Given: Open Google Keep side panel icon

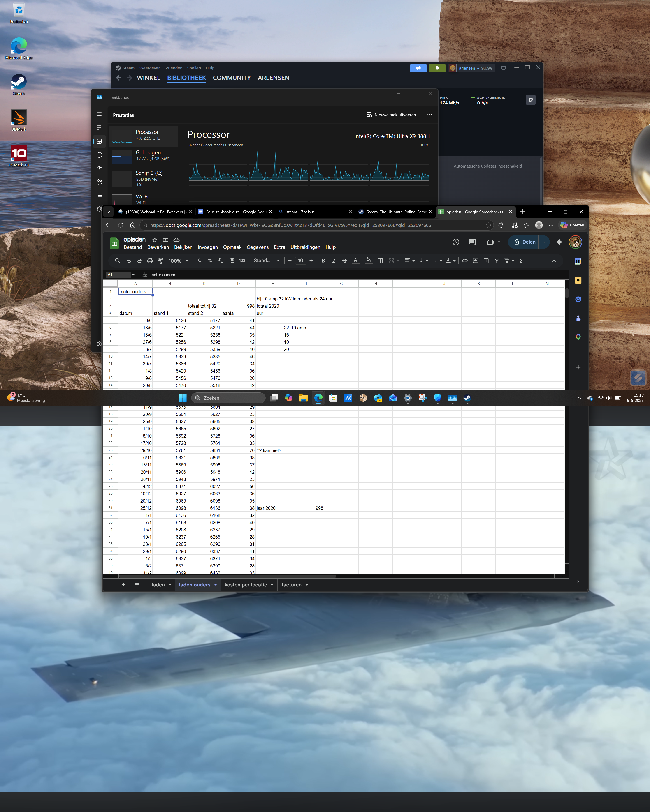Looking at the screenshot, I should 578,280.
